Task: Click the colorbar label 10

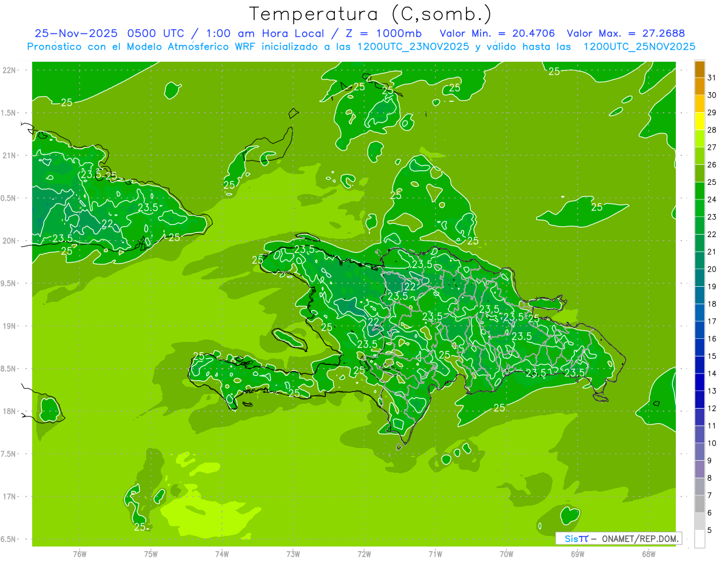Action: (712, 443)
